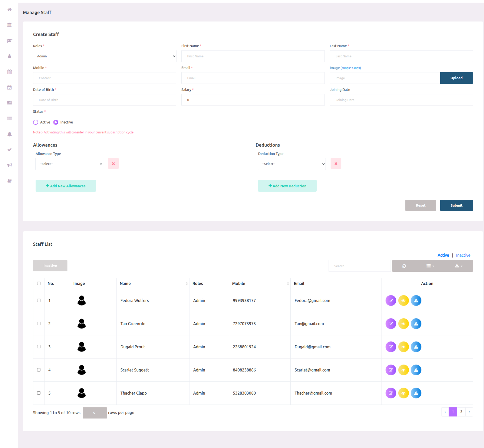The width and height of the screenshot is (484, 448).
Task: Reset the Create Staff form
Action: [420, 205]
